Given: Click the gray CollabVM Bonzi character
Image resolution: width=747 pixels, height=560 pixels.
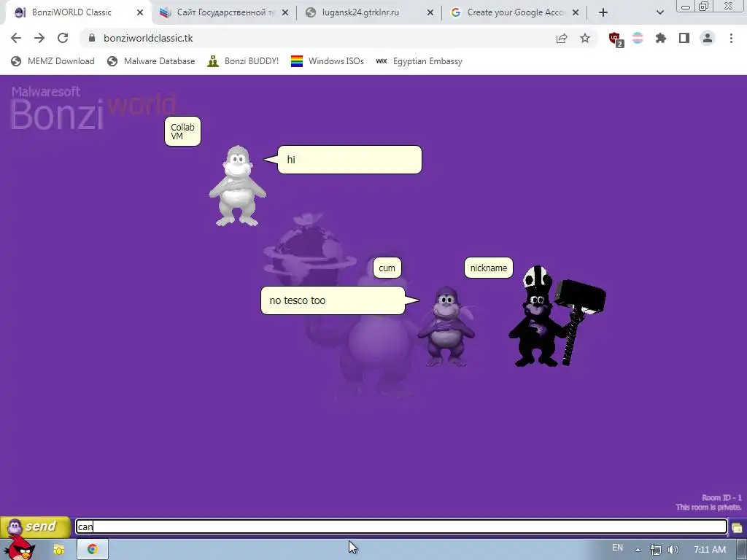Looking at the screenshot, I should (237, 186).
